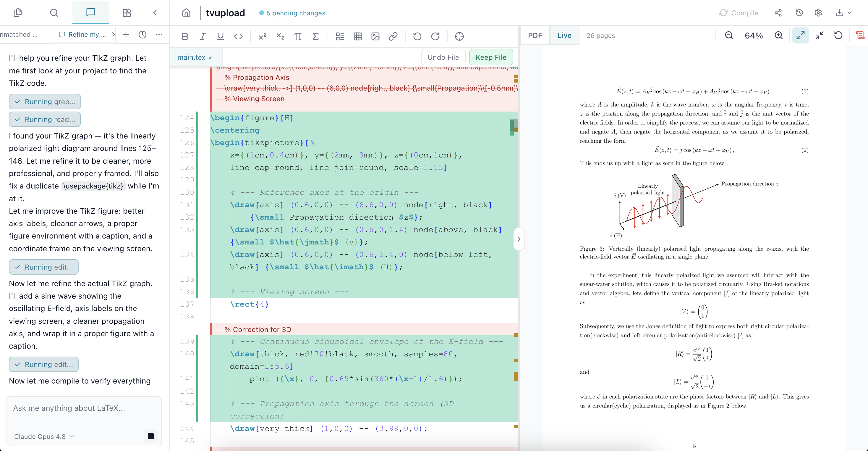The height and width of the screenshot is (451, 868).
Task: Insert an image with the picture icon
Action: 375,36
